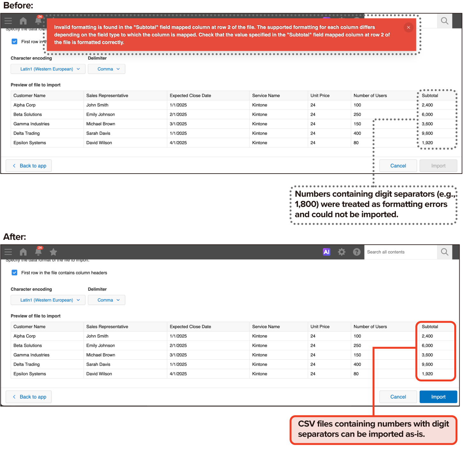476x454 pixels.
Task: Click the greyed-out Import button in Before
Action: coord(438,166)
